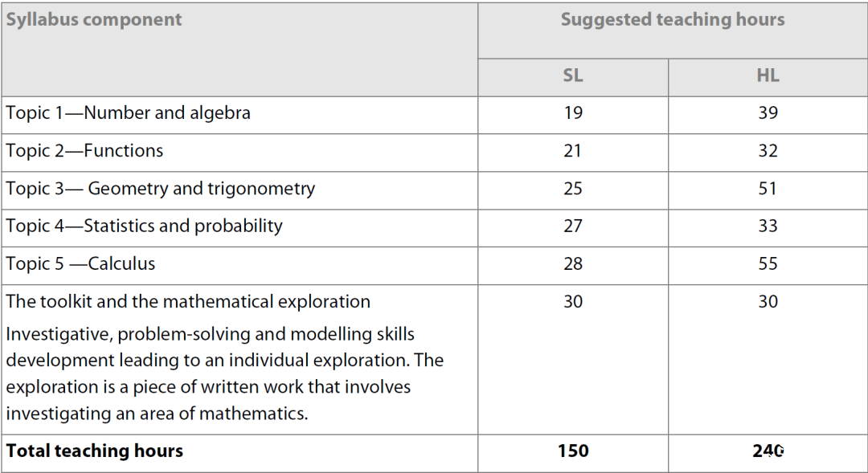Select the HL value 51 for Geometry

point(768,189)
